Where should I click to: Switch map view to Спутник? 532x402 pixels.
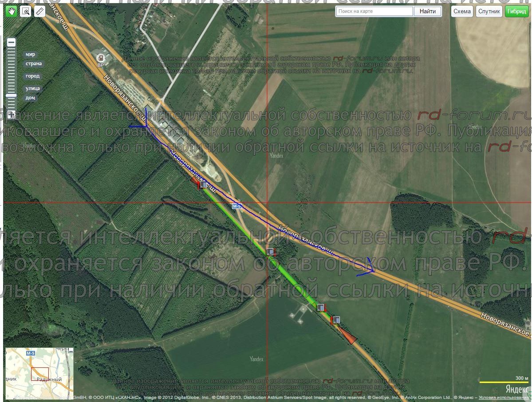coord(489,12)
